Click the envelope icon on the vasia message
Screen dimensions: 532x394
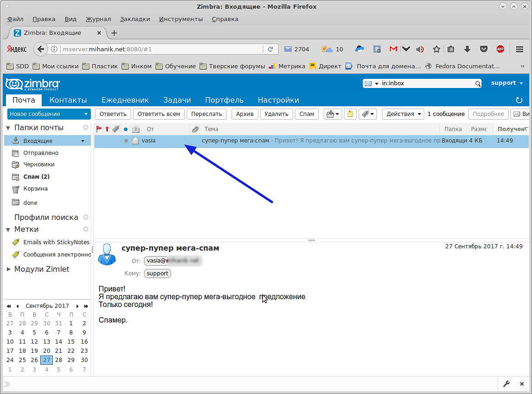coord(136,141)
